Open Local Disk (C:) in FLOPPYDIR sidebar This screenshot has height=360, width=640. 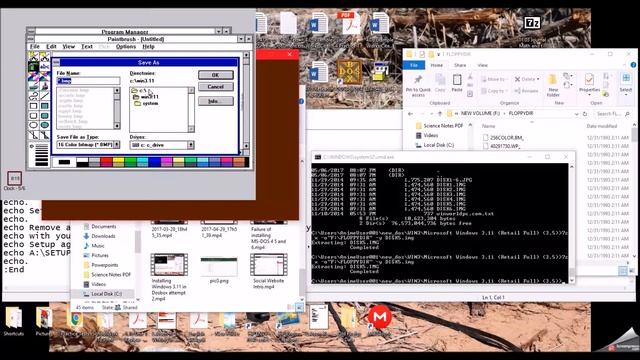point(434,145)
